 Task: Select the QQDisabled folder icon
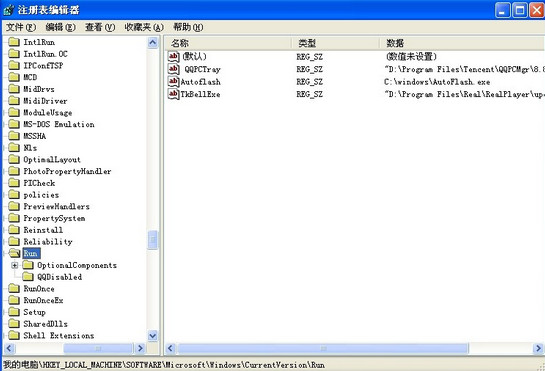[x=28, y=277]
